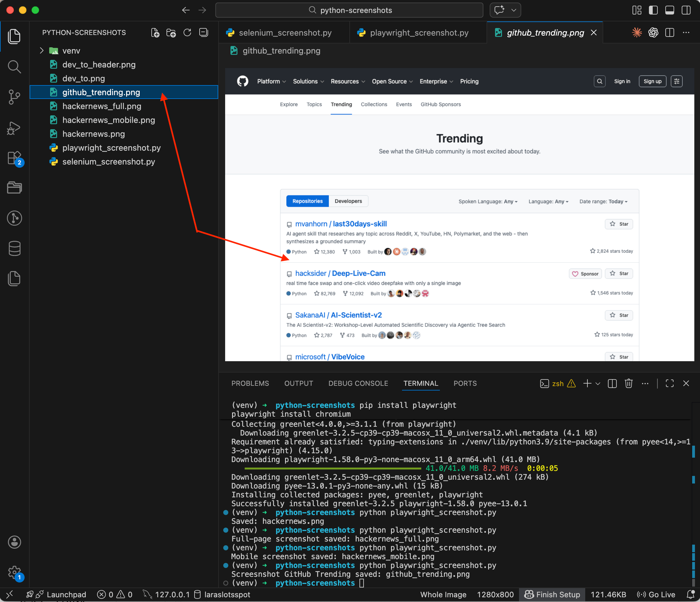Expand the venv folder
The width and height of the screenshot is (700, 602).
[41, 50]
